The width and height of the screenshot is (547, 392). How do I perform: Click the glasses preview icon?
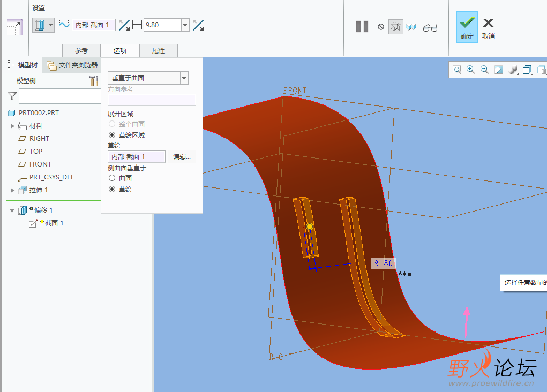[430, 27]
